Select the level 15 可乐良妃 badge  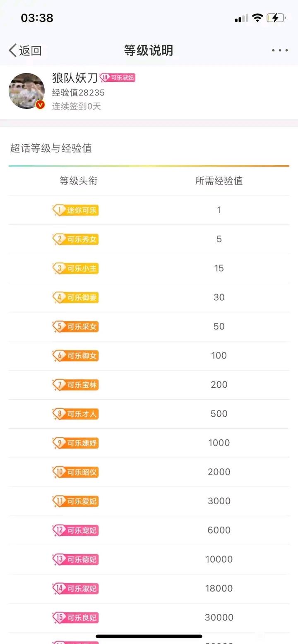click(x=75, y=618)
